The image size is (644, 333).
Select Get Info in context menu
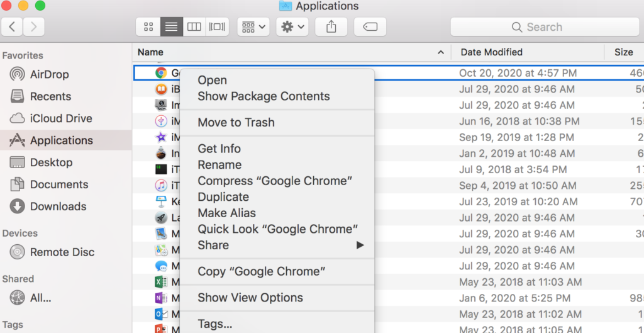[x=219, y=149]
